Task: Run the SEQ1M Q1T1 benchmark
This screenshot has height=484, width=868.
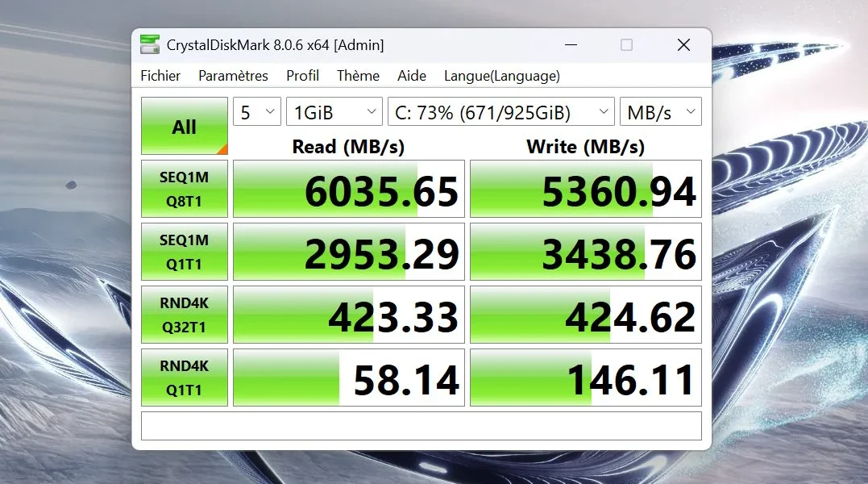Action: [184, 251]
